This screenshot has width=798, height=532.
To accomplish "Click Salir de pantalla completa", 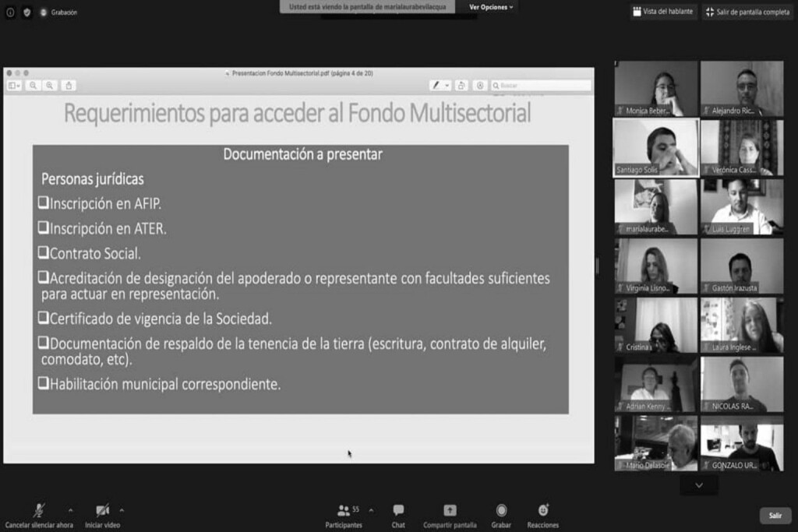I will (x=747, y=12).
